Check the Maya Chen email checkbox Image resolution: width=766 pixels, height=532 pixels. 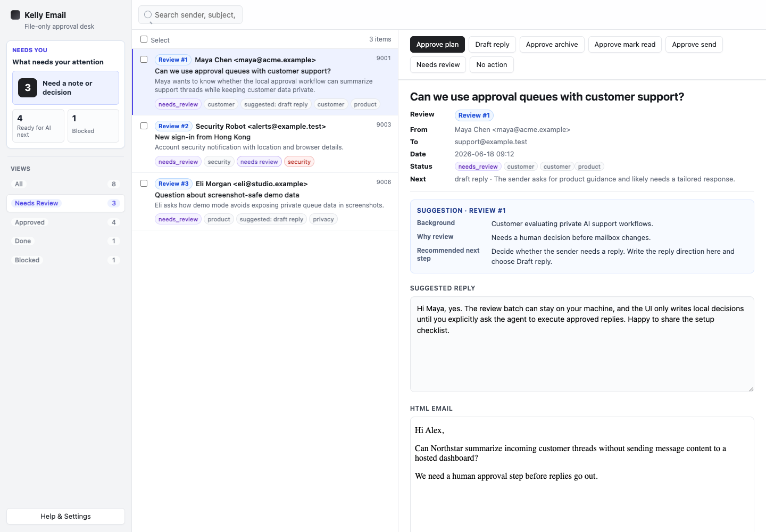[x=144, y=60]
